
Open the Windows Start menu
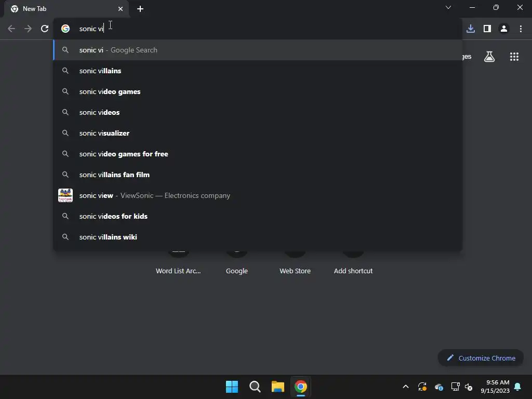click(x=232, y=387)
